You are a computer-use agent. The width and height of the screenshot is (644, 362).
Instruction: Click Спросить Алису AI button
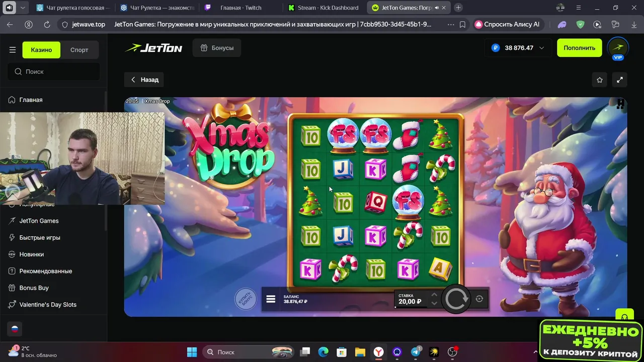click(507, 24)
